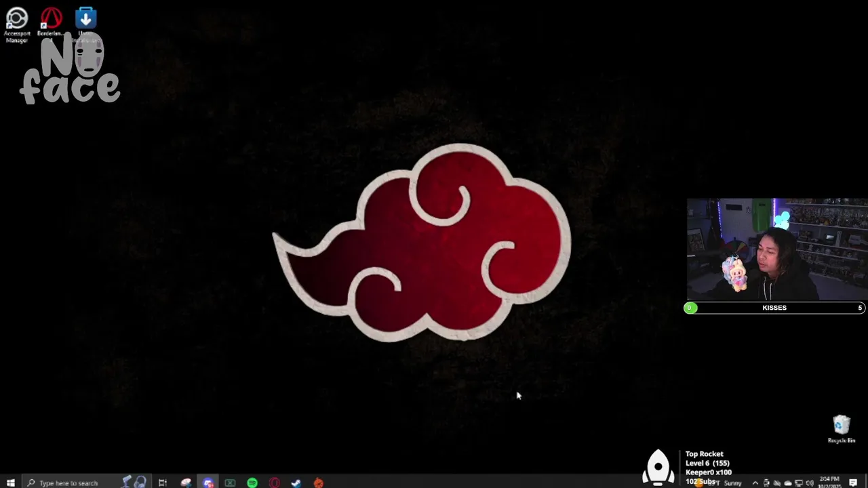Open the Windows Start menu
This screenshot has width=868, height=488.
coord(10,483)
